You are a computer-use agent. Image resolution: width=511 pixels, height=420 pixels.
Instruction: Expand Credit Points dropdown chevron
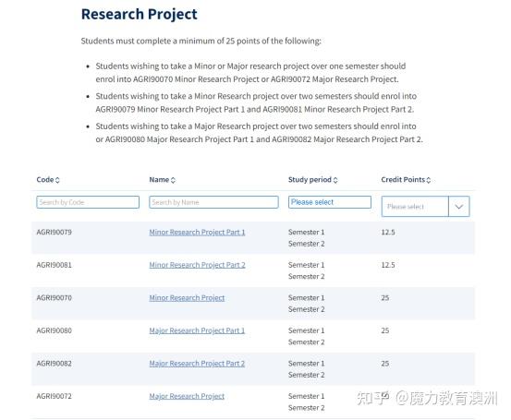459,207
